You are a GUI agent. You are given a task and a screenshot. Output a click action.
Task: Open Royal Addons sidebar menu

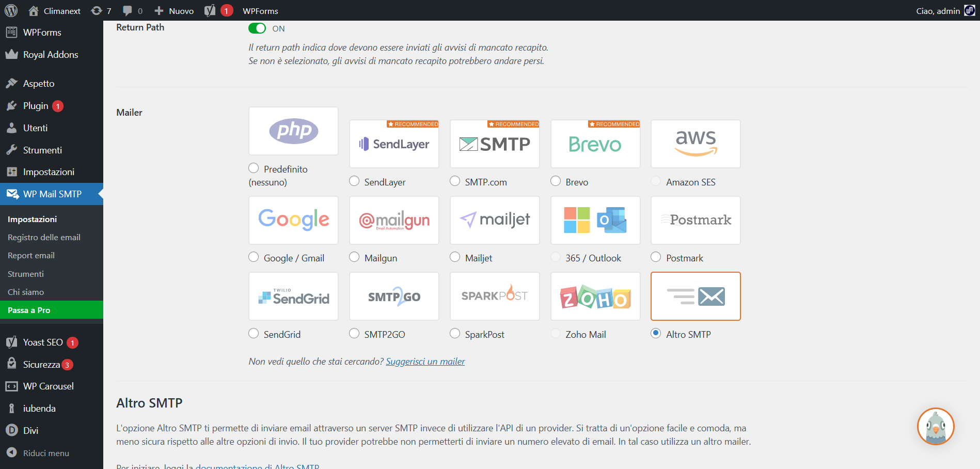click(x=52, y=55)
